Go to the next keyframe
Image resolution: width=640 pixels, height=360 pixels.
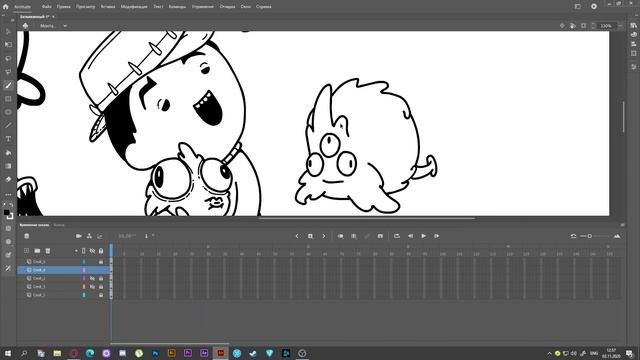coord(324,236)
